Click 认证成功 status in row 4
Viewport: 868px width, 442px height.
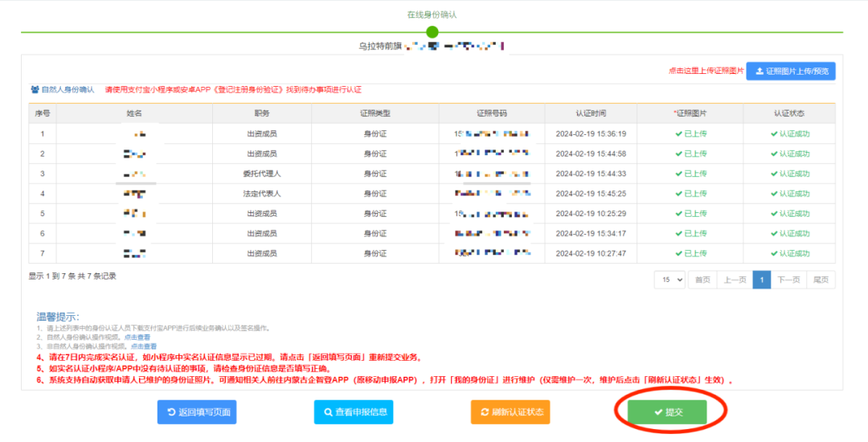[790, 194]
